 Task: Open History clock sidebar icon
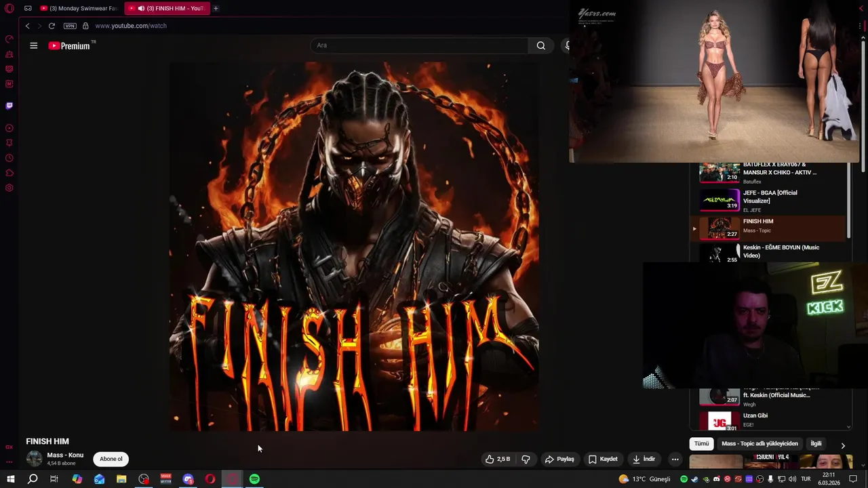point(9,158)
